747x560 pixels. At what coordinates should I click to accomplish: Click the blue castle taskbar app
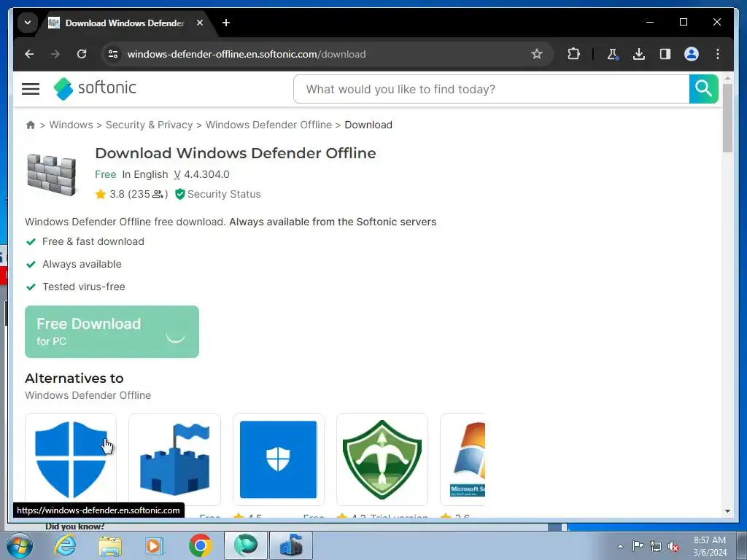click(291, 545)
